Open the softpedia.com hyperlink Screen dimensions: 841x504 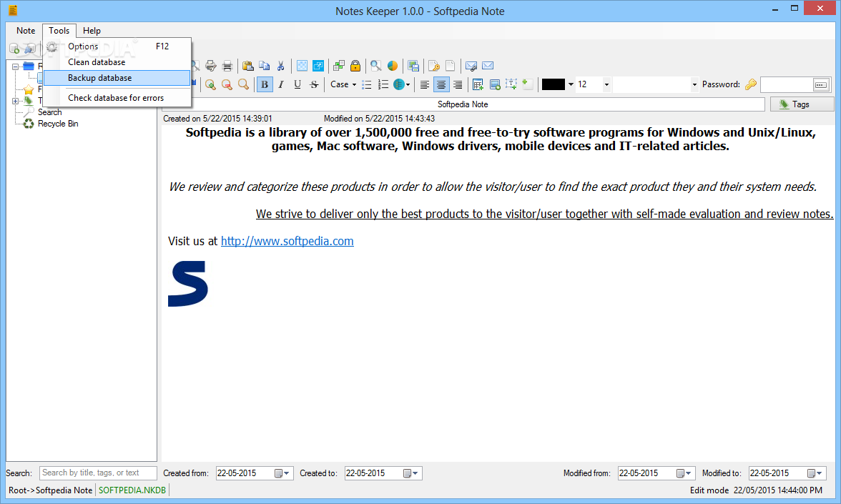[x=287, y=242]
